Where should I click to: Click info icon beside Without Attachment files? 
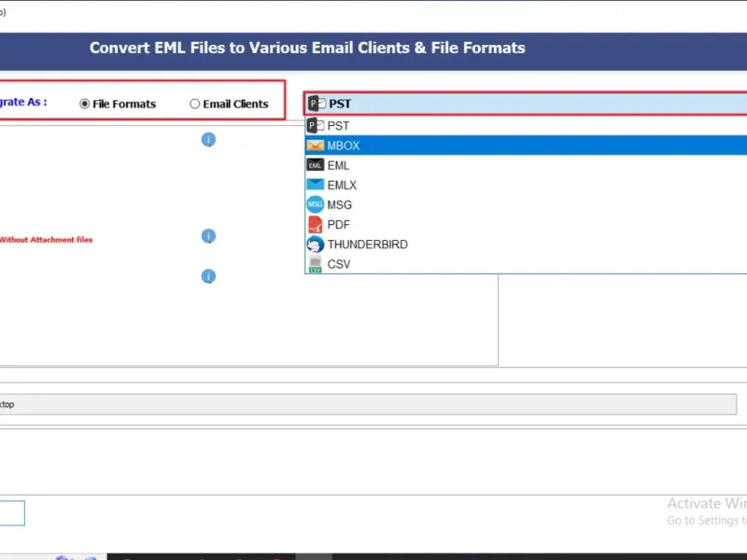[208, 236]
